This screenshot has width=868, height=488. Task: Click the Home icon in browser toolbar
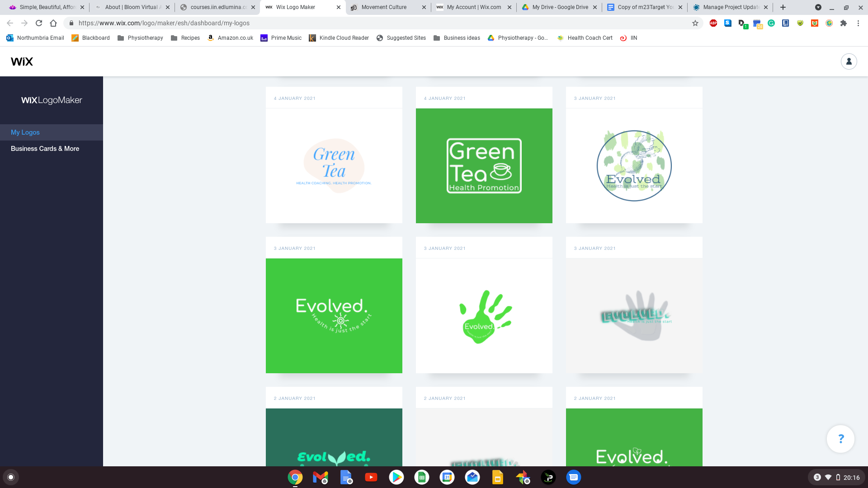coord(53,23)
